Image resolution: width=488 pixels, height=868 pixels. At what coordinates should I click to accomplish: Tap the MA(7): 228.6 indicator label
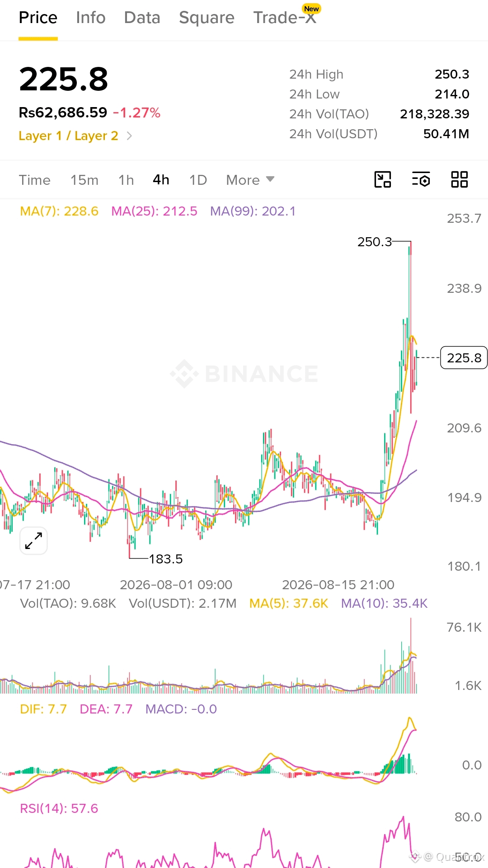[x=59, y=211]
